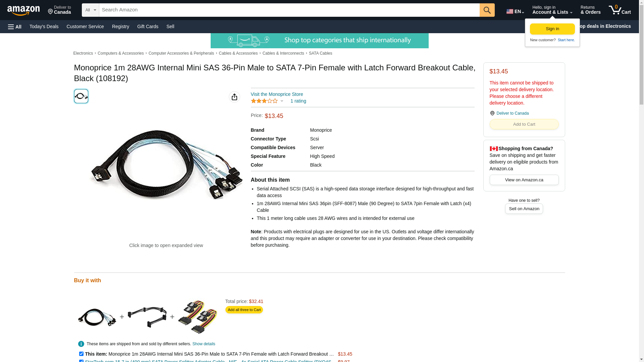Open the EN language selector

515,11
